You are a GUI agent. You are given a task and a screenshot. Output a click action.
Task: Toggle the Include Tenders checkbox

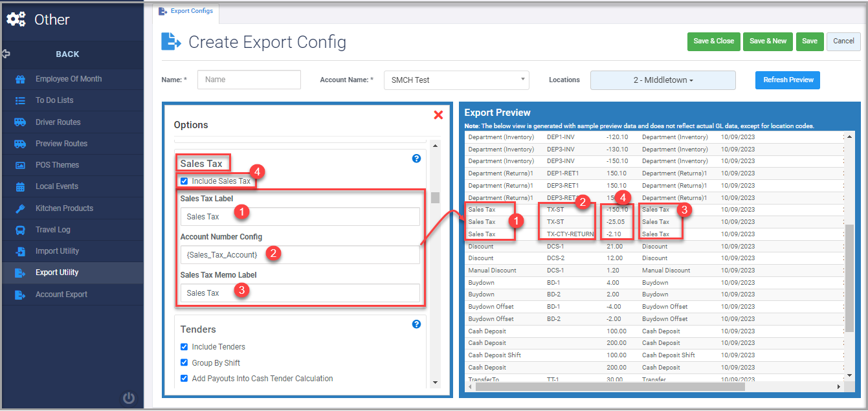tap(184, 347)
